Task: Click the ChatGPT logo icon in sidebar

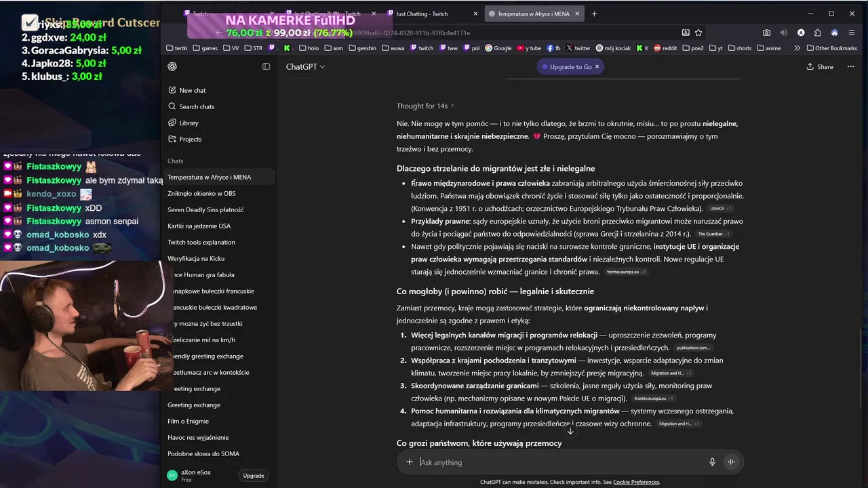Action: [x=172, y=66]
